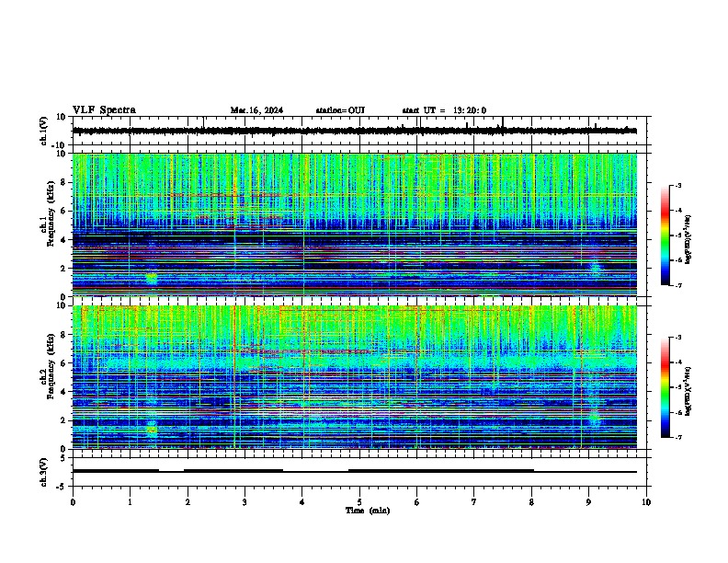Click time axis tick label "8"
728x563 pixels.
tap(531, 502)
